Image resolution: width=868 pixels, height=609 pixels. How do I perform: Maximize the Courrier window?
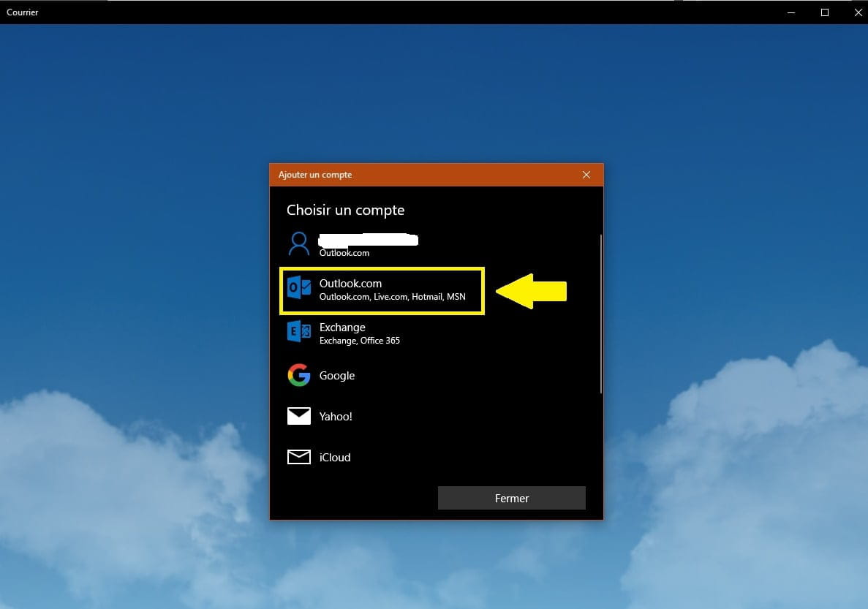[x=825, y=12]
